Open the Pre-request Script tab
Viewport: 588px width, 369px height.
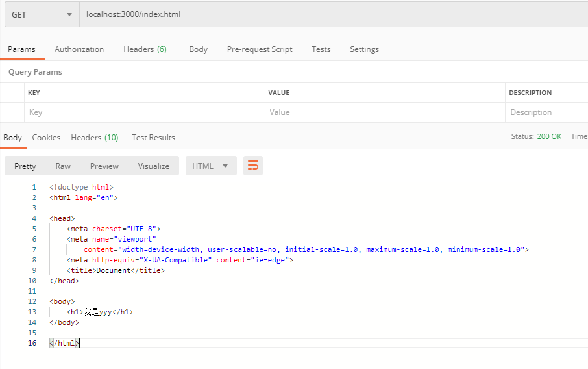[x=260, y=49]
